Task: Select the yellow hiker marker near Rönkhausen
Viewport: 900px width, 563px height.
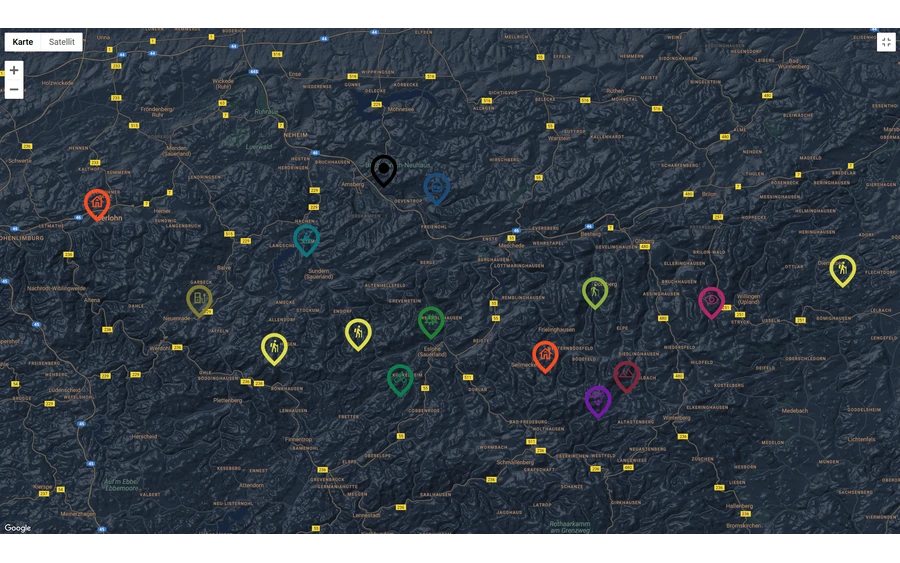Action: pos(274,347)
